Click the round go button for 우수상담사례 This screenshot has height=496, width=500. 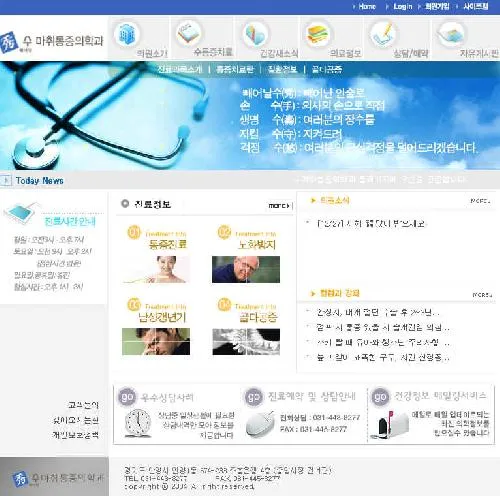pyautogui.click(x=127, y=397)
